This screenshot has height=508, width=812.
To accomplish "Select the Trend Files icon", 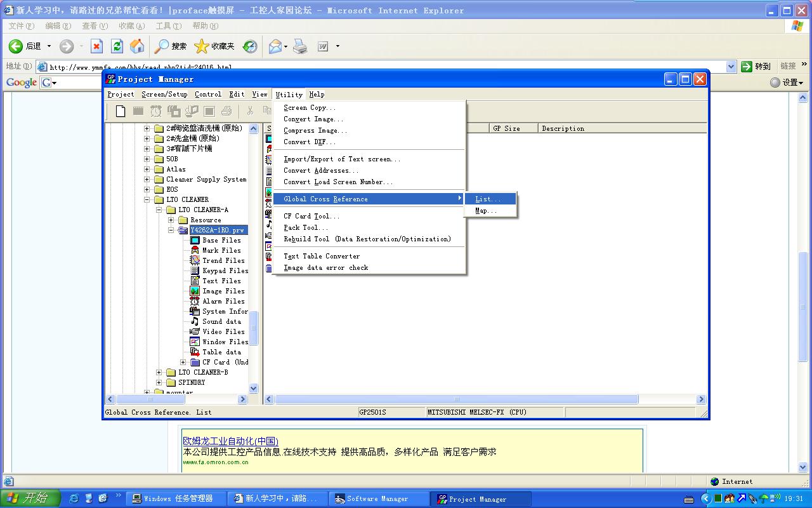I will pos(195,260).
